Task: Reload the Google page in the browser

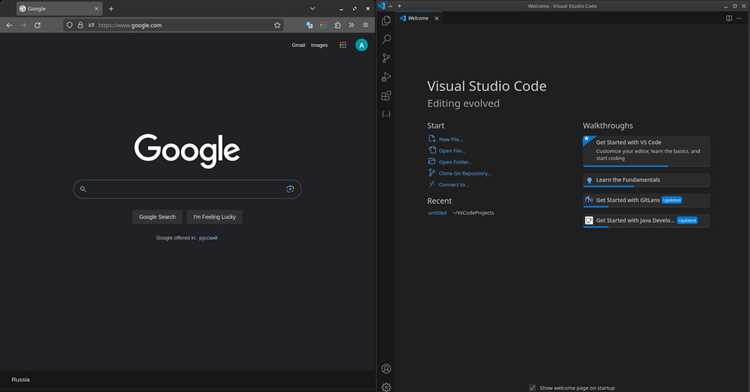Action: [37, 25]
